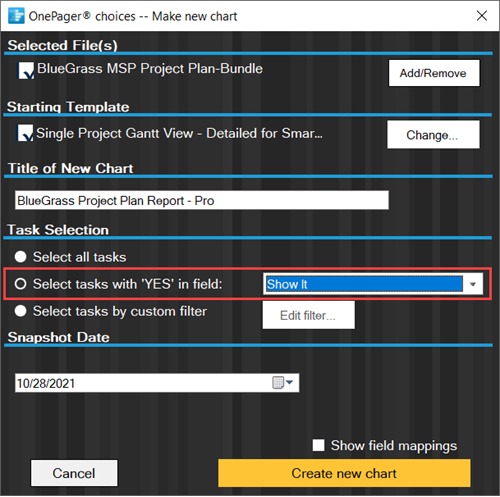The image size is (500, 497).
Task: Click the BlueGrass MSP file checkmark icon
Action: pyautogui.click(x=25, y=70)
